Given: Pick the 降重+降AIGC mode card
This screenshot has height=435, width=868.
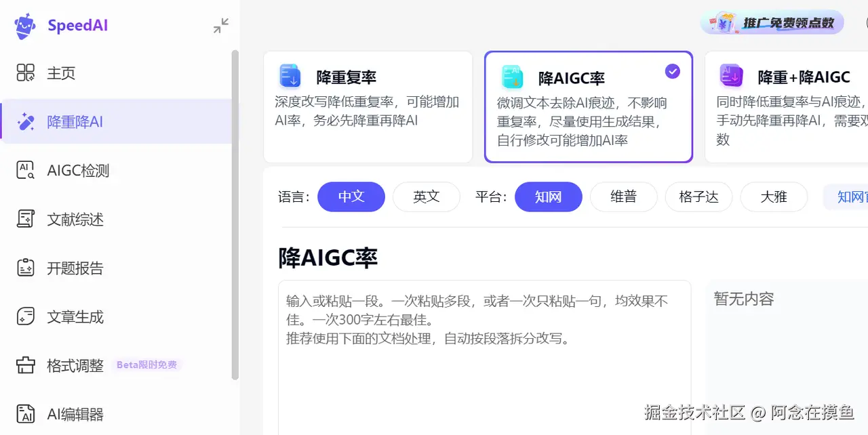Looking at the screenshot, I should [x=787, y=107].
